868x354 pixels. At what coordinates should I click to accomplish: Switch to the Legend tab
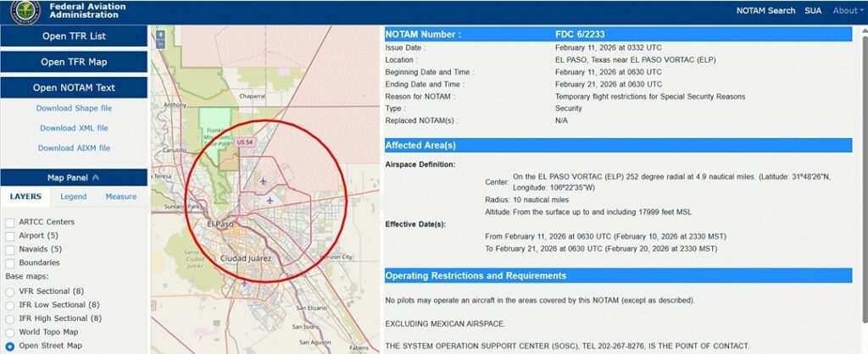pyautogui.click(x=73, y=196)
